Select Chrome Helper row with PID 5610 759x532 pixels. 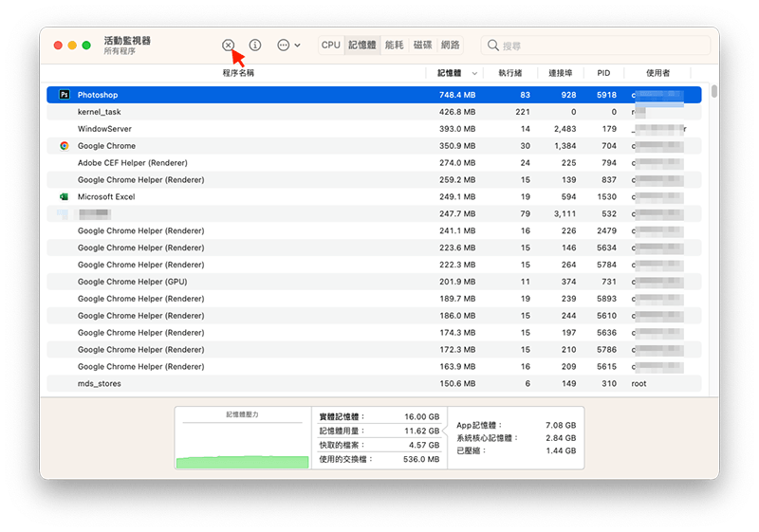[374, 316]
